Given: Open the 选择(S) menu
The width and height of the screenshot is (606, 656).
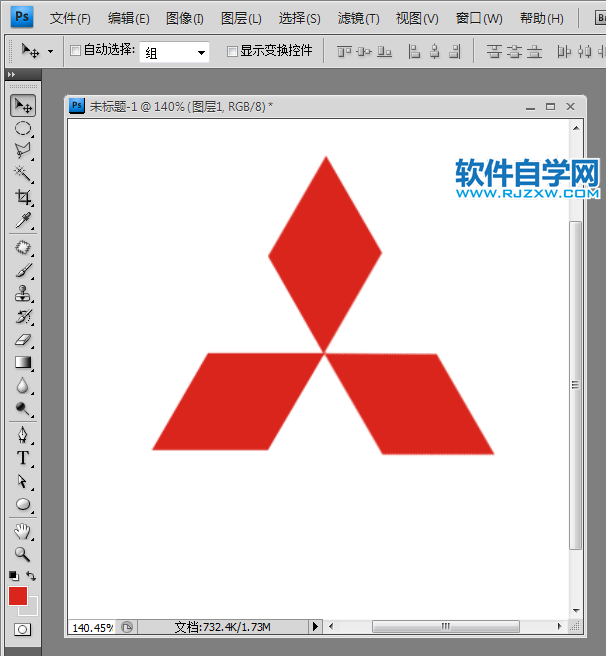Looking at the screenshot, I should point(300,18).
